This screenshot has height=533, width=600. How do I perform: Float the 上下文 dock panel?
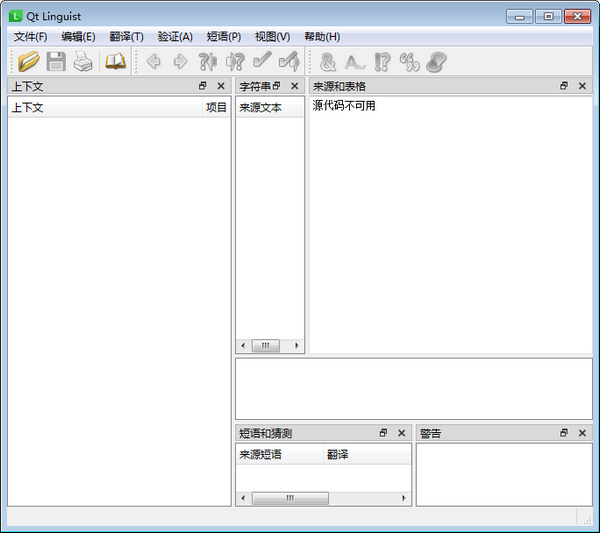pyautogui.click(x=203, y=86)
